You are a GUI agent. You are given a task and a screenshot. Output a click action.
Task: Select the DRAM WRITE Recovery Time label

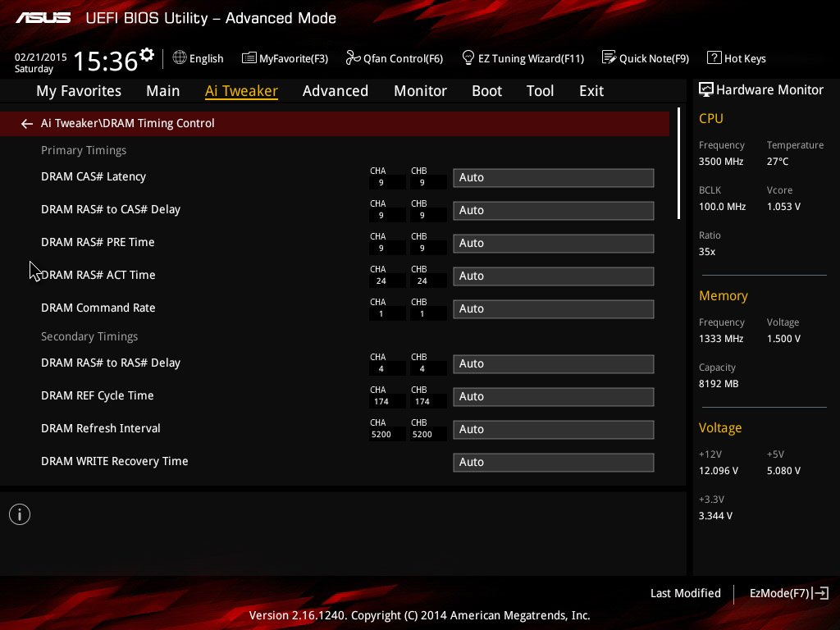pos(114,461)
